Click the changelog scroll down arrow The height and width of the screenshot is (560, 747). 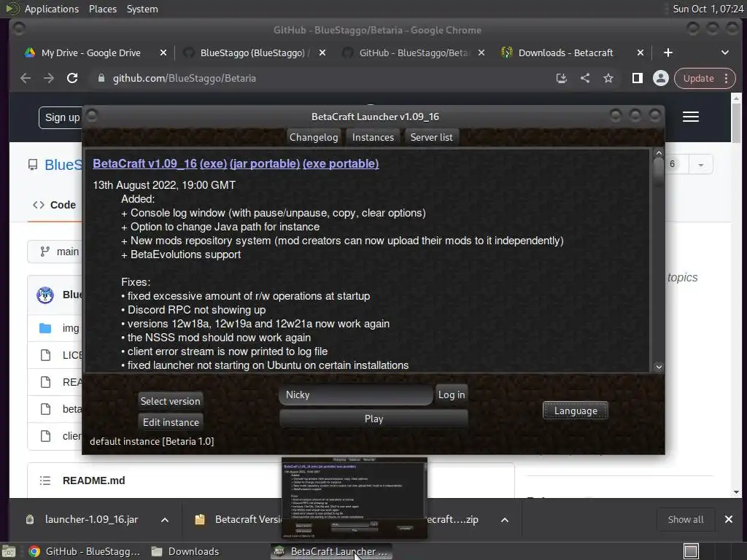(659, 367)
